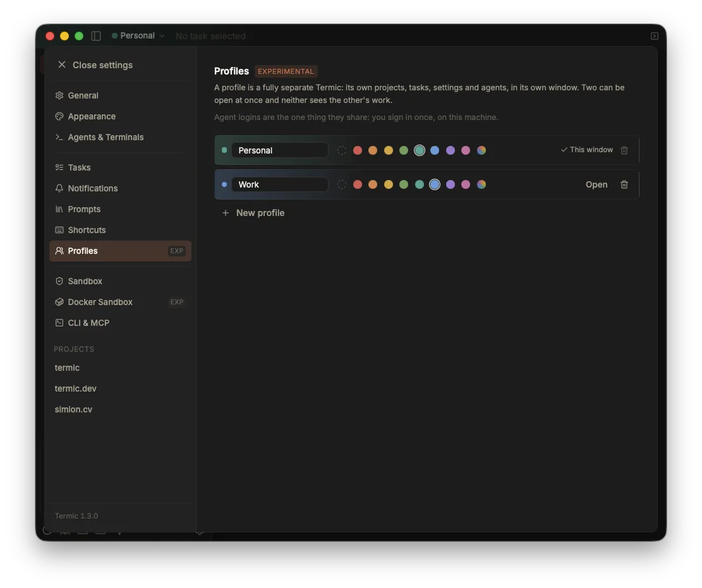The height and width of the screenshot is (588, 702).
Task: Open General settings
Action: coord(121,95)
